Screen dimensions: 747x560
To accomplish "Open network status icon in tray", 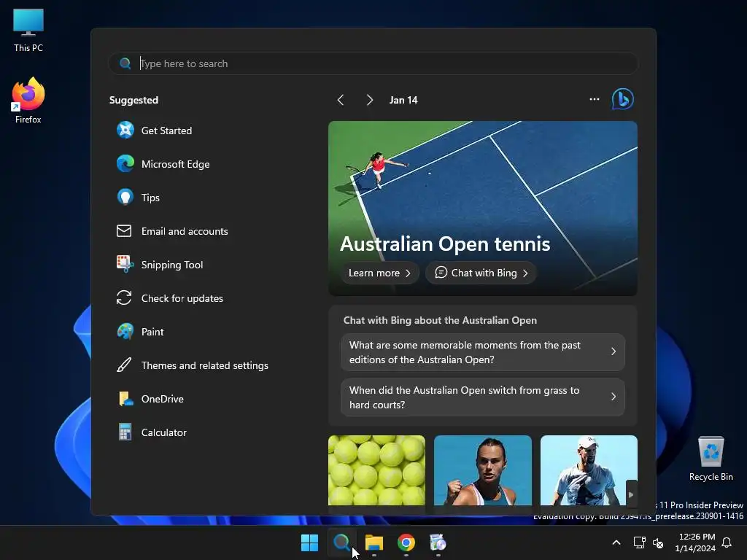I will click(639, 542).
